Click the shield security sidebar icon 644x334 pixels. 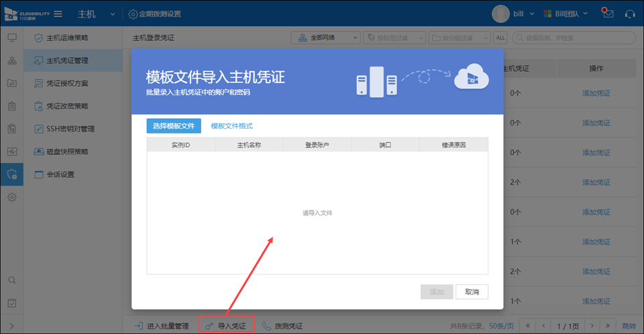11,174
